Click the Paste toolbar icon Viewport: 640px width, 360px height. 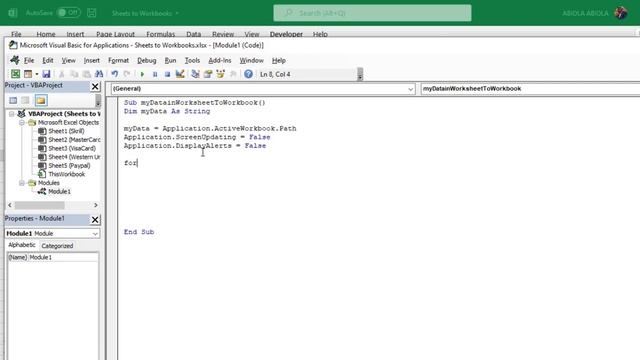[x=87, y=74]
